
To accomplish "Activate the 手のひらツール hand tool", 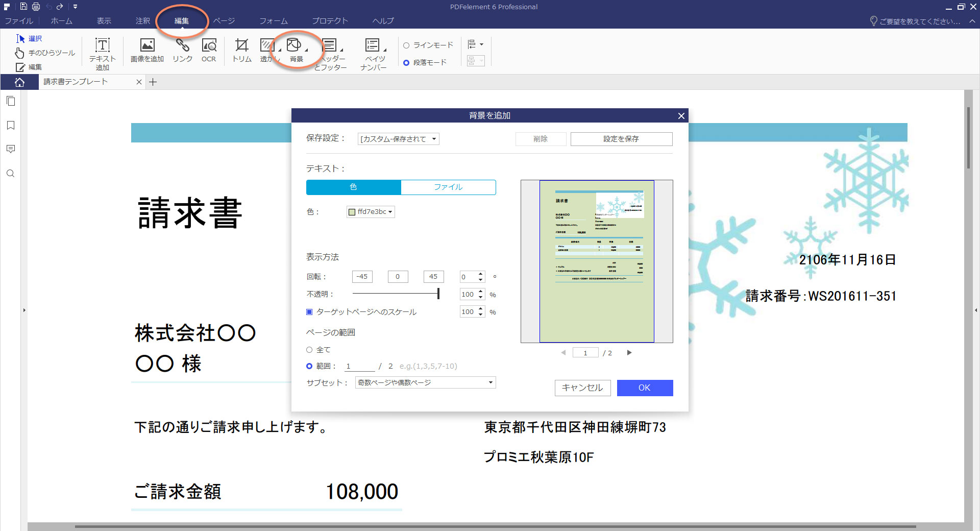I will (45, 53).
